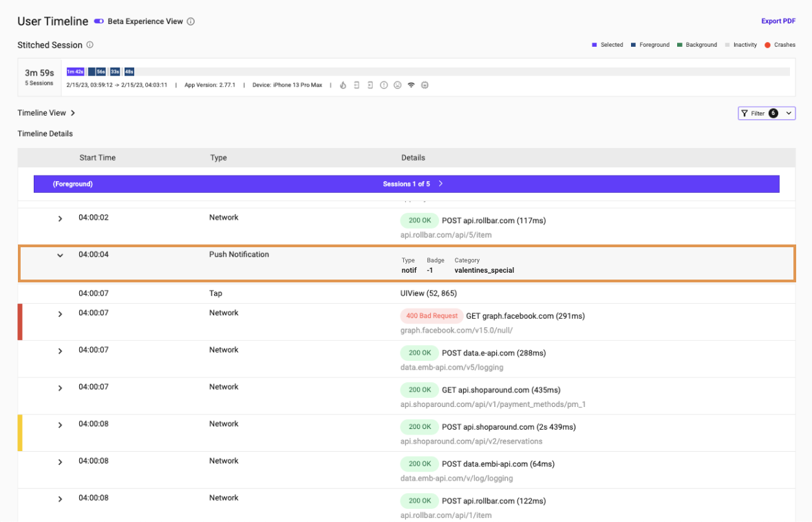Viewport: 812px width, 522px height.
Task: Click Device: iPhone 13 Pro Max text
Action: (x=287, y=85)
